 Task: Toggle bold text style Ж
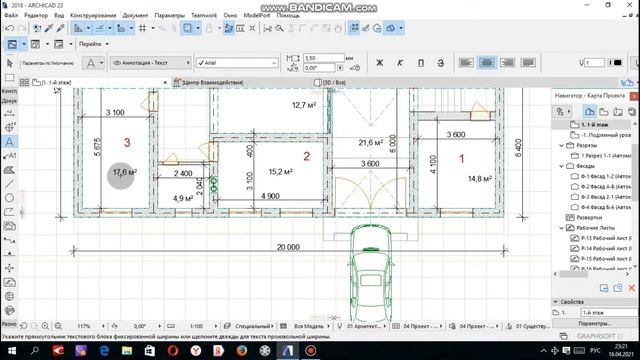point(380,63)
